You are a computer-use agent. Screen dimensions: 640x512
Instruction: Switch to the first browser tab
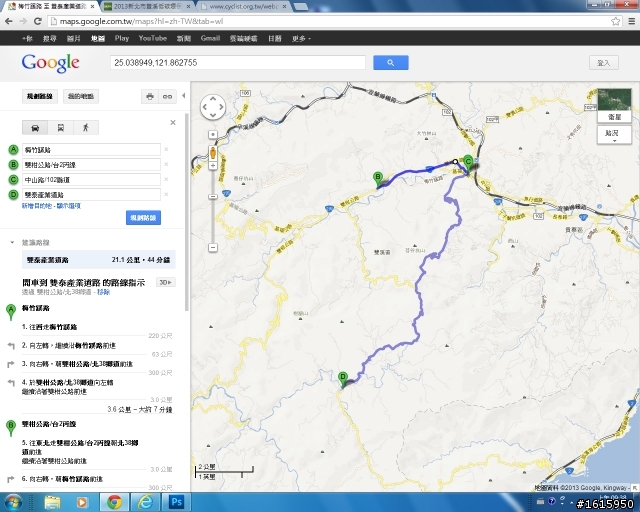[x=49, y=7]
